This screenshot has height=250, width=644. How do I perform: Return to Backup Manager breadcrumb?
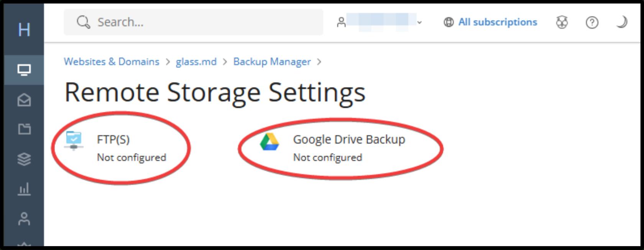tap(272, 62)
